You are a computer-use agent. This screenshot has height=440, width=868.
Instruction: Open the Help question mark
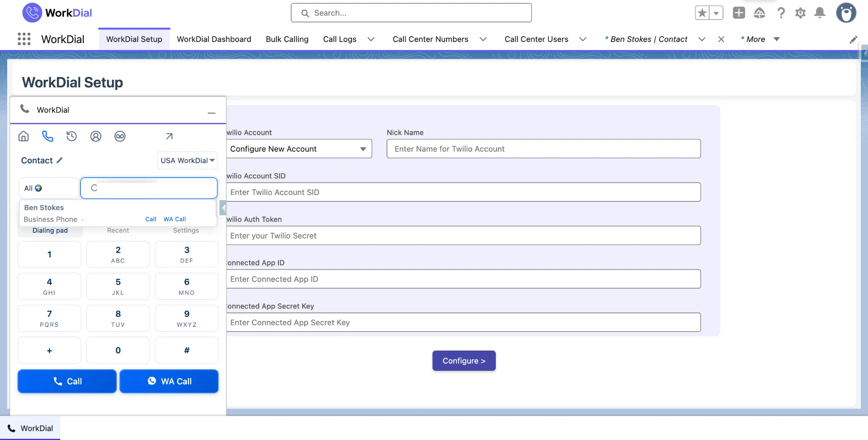[781, 13]
